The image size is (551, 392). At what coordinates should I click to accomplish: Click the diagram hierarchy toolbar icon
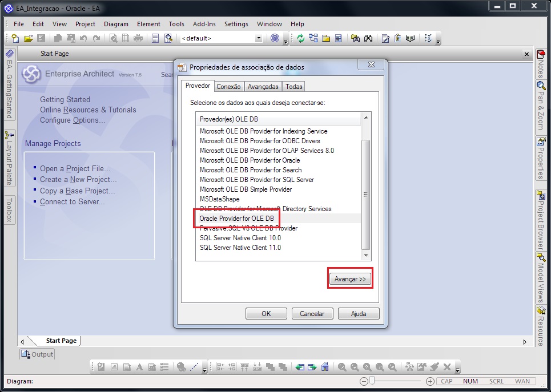(x=313, y=38)
